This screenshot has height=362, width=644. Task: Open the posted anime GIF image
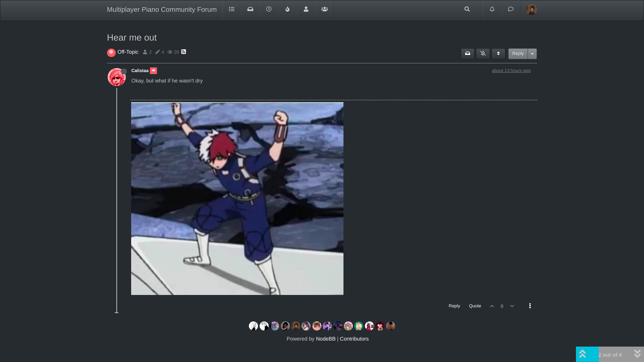pyautogui.click(x=237, y=199)
